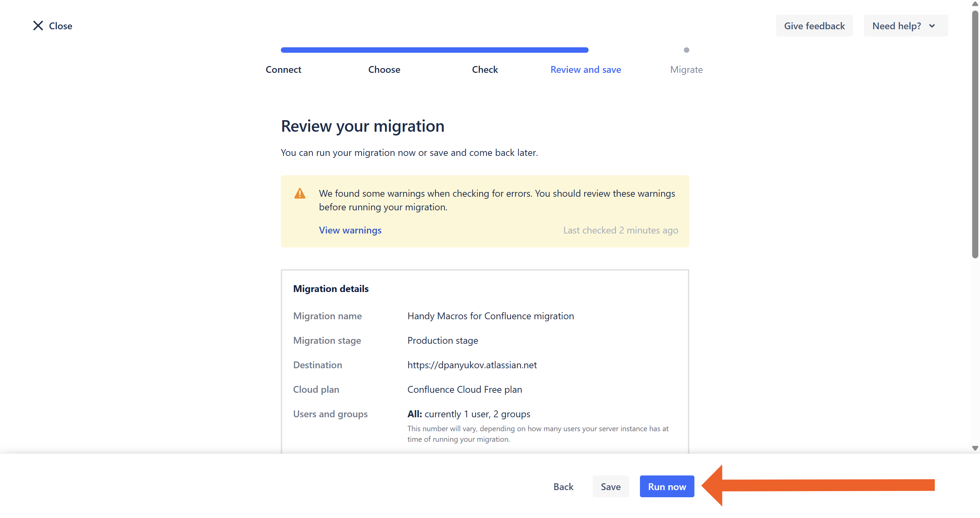Click the gray Migrate step dot

click(686, 50)
